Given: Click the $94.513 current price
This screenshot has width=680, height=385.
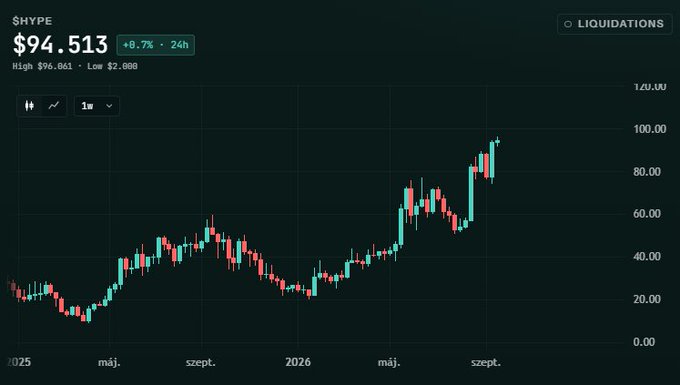Looking at the screenshot, I should click(60, 44).
